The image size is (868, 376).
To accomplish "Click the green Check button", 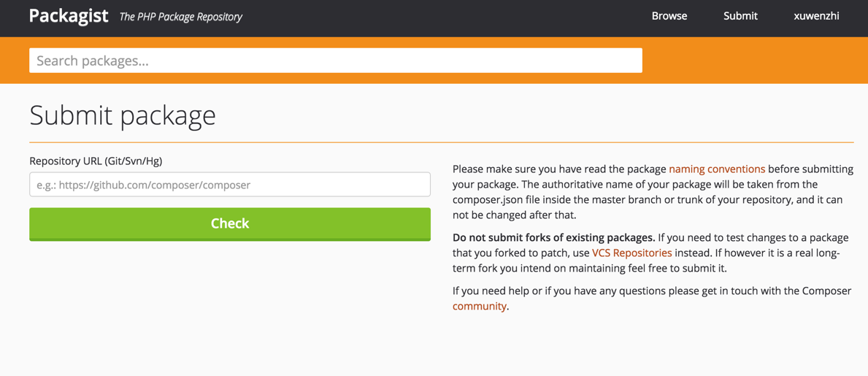I will 230,223.
